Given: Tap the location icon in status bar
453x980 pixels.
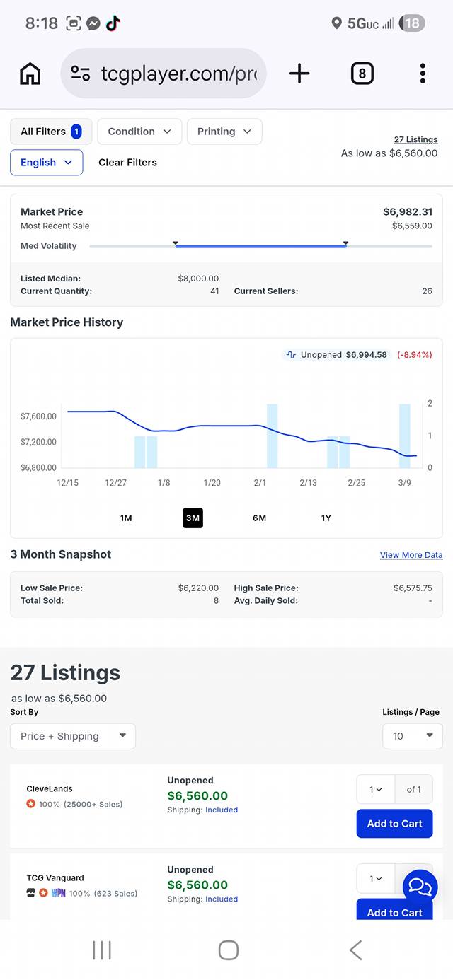Looking at the screenshot, I should pos(336,23).
